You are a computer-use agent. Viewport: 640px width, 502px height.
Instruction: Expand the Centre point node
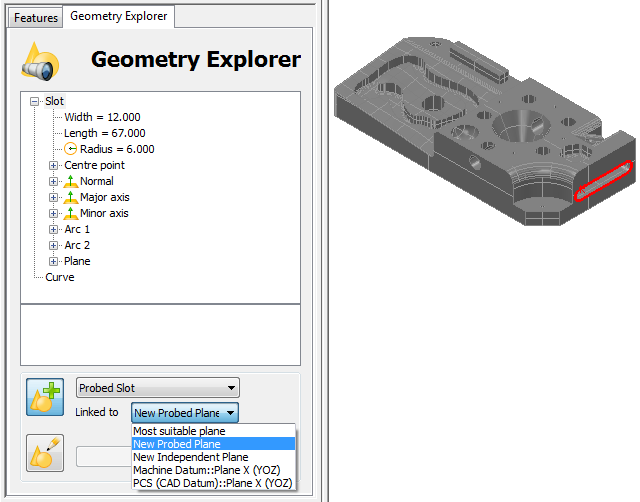tap(53, 165)
